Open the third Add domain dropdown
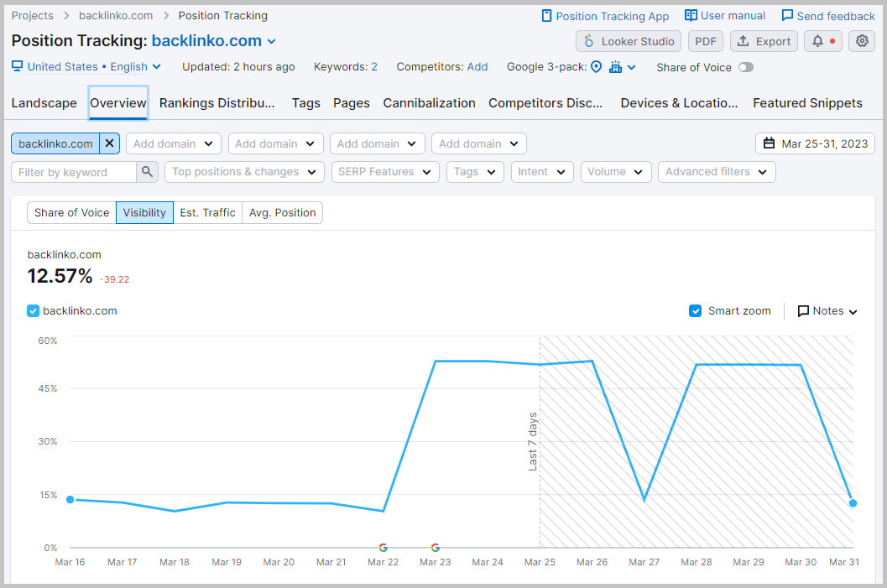Image resolution: width=887 pixels, height=588 pixels. tap(378, 143)
